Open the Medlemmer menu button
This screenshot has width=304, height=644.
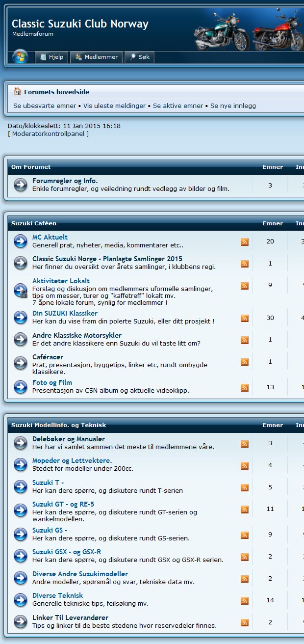(97, 57)
